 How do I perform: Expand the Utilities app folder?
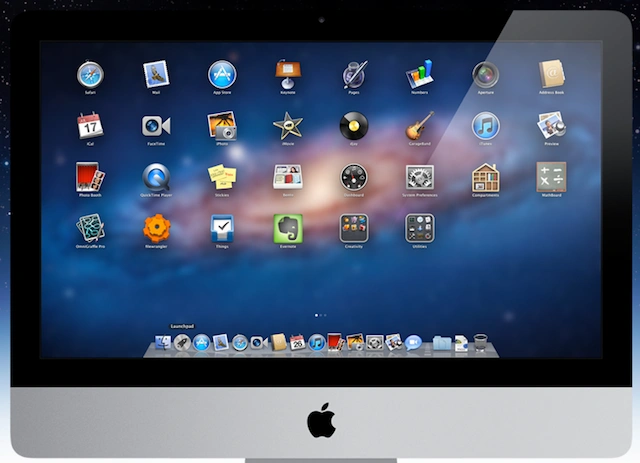pyautogui.click(x=420, y=228)
